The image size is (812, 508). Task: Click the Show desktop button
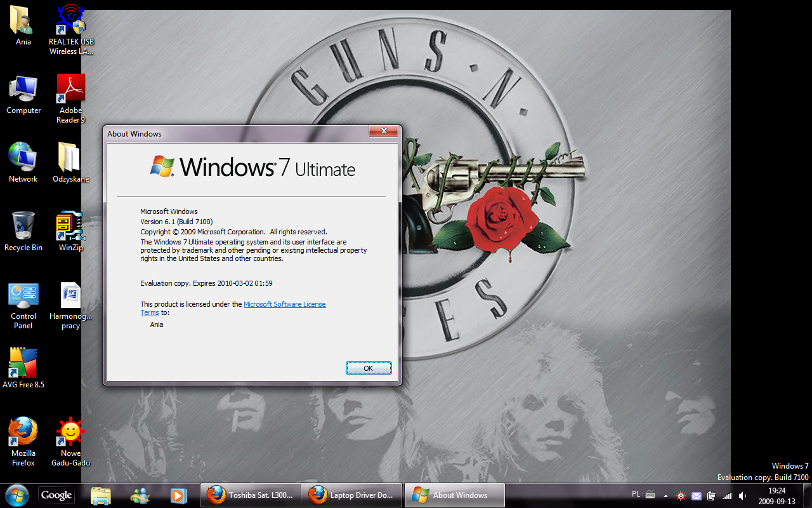(x=807, y=495)
